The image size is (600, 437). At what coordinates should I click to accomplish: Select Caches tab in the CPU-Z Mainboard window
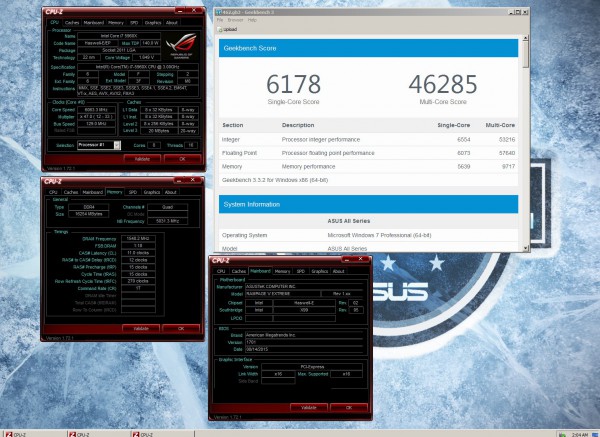point(238,271)
